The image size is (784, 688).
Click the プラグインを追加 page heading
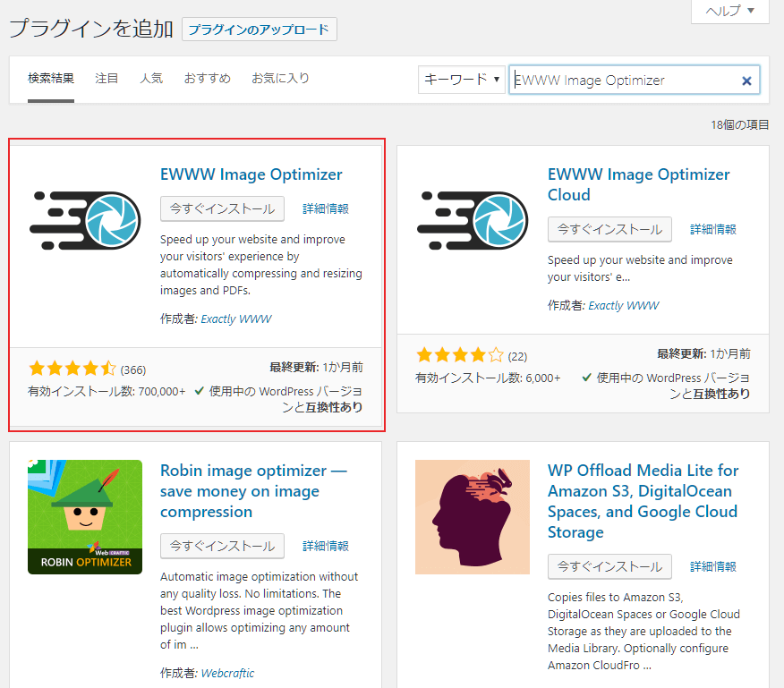(91, 28)
